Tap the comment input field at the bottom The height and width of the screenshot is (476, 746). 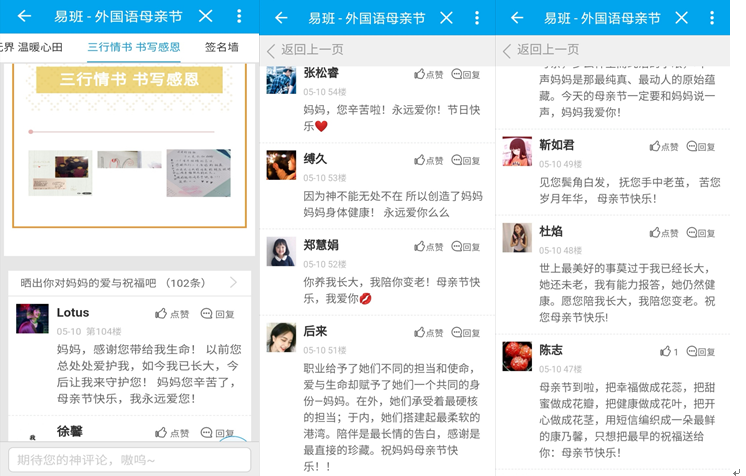coord(128,459)
